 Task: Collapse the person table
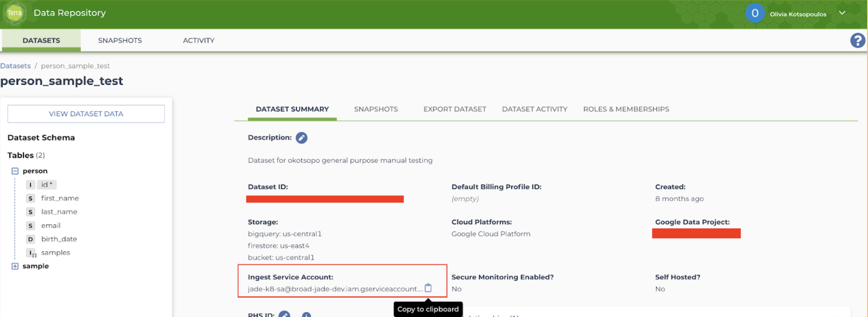coord(15,171)
